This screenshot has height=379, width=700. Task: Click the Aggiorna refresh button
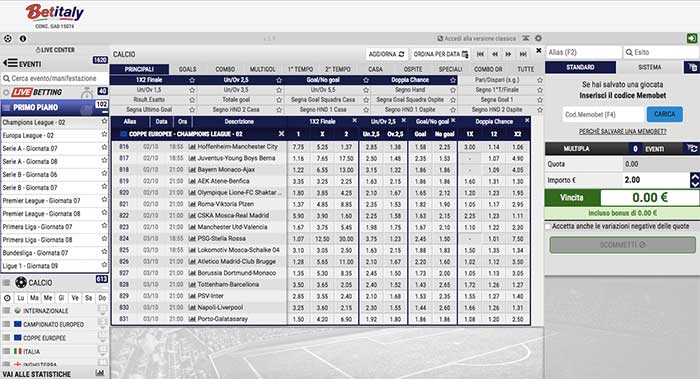point(387,54)
